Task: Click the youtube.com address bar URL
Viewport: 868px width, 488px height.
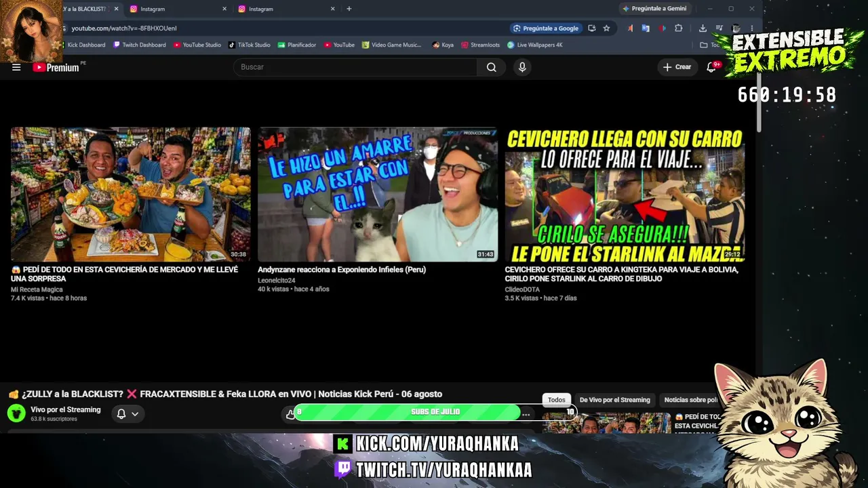Action: tap(124, 28)
